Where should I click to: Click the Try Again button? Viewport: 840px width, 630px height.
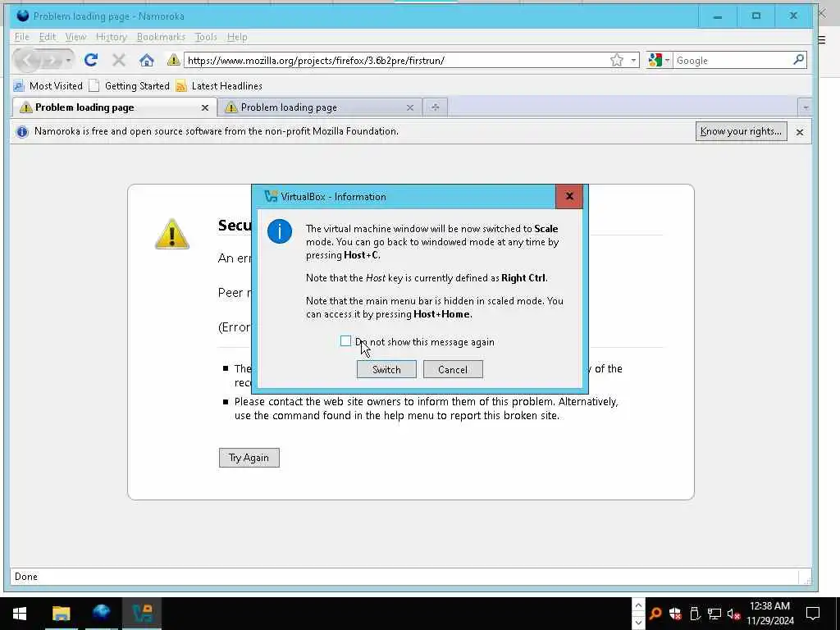tap(249, 458)
